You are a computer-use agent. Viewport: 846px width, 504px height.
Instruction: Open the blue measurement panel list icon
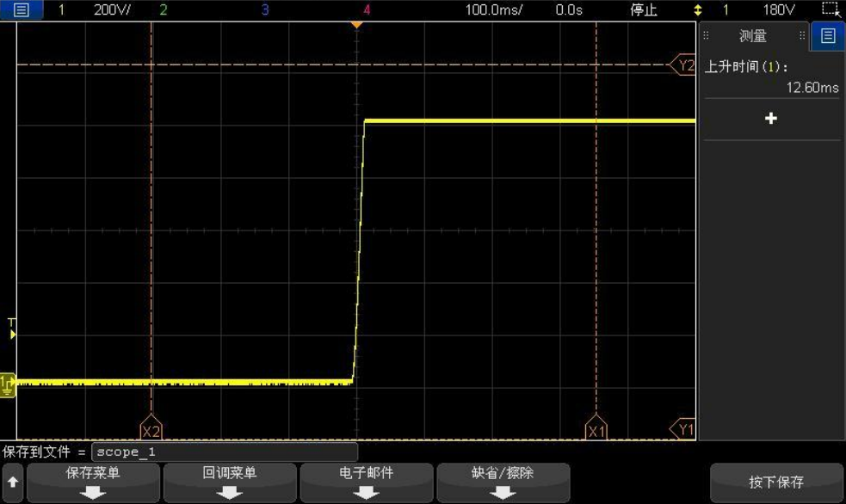(x=828, y=35)
